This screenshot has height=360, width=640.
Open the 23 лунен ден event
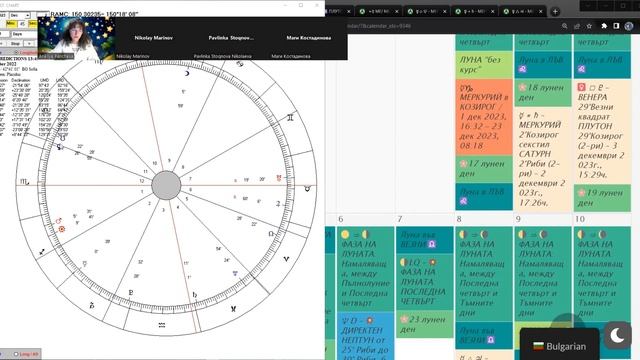[x=424, y=324]
